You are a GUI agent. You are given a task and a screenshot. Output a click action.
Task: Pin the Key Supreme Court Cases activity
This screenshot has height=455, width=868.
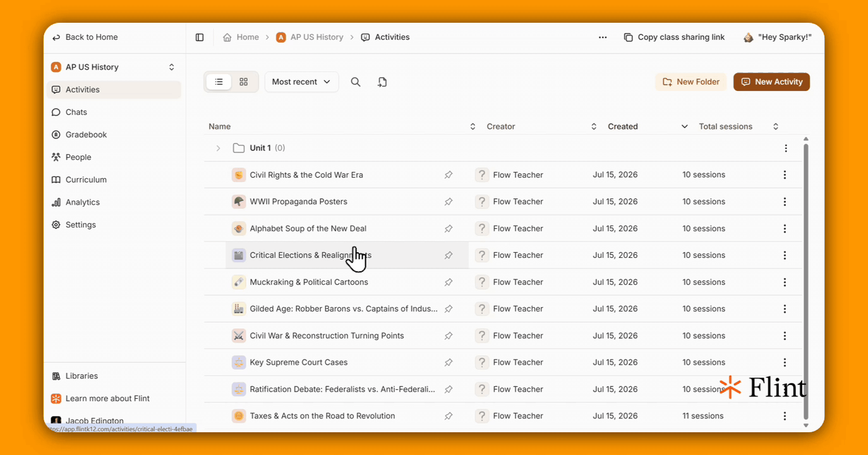pos(449,363)
